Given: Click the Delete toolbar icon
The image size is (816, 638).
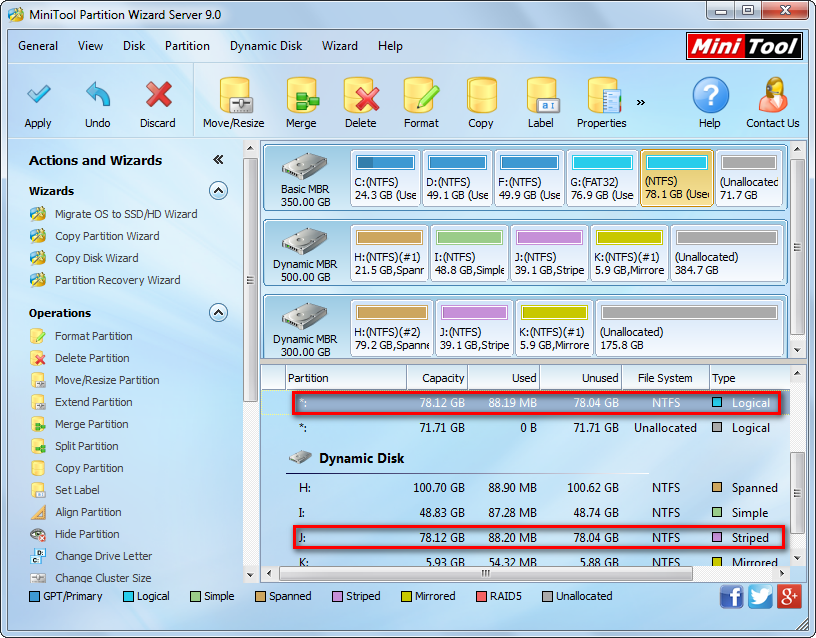Looking at the screenshot, I should click(361, 95).
